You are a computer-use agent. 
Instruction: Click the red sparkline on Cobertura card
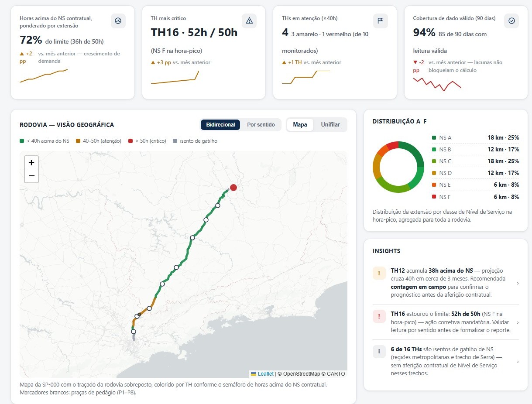click(x=437, y=84)
